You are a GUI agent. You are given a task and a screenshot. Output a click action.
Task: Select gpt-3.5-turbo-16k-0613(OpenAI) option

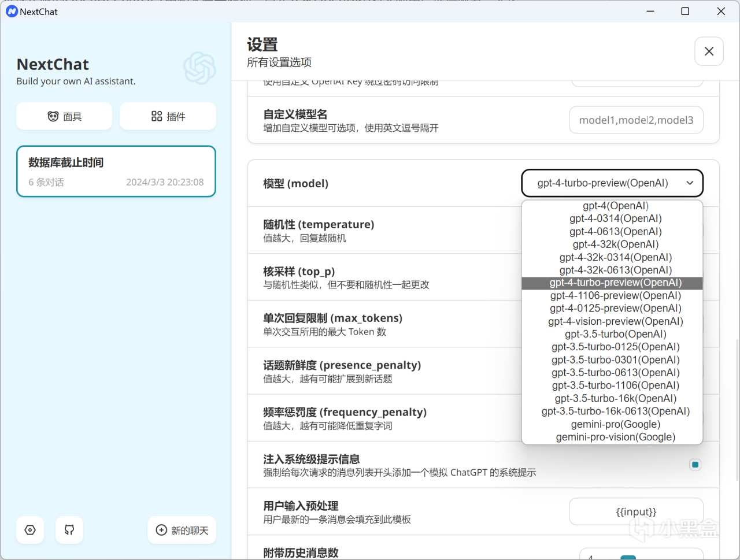(x=612, y=411)
